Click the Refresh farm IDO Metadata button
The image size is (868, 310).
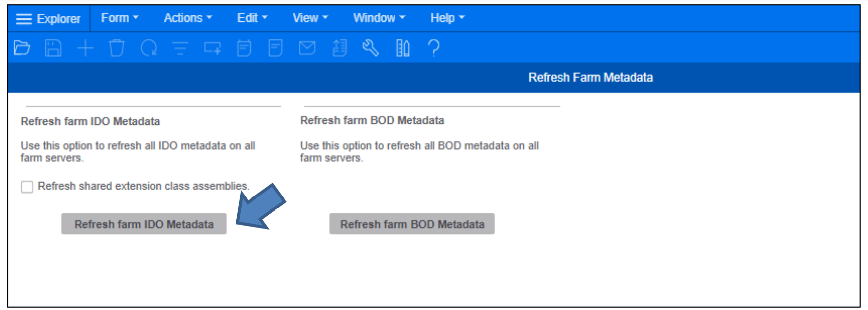tap(144, 224)
